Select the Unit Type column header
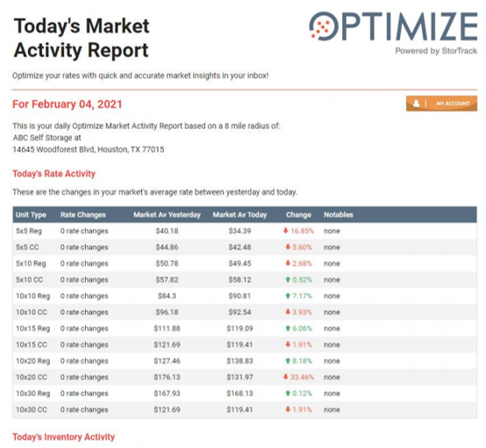 click(31, 215)
